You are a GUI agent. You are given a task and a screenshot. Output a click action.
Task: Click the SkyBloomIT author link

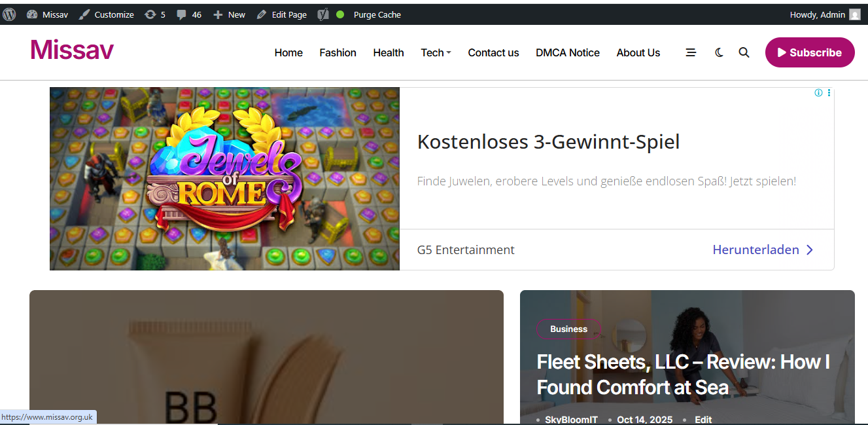571,420
